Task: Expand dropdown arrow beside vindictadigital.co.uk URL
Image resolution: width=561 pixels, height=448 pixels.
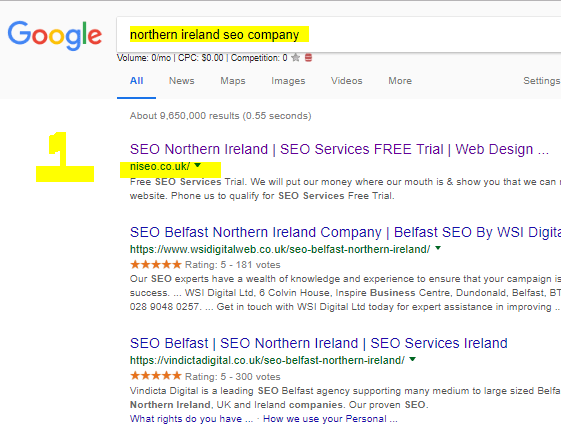Action: coord(413,359)
